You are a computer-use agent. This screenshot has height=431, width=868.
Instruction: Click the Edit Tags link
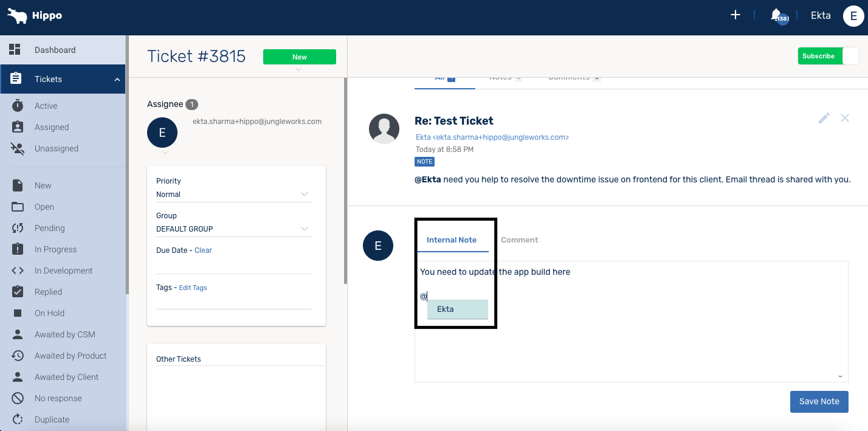coord(193,288)
